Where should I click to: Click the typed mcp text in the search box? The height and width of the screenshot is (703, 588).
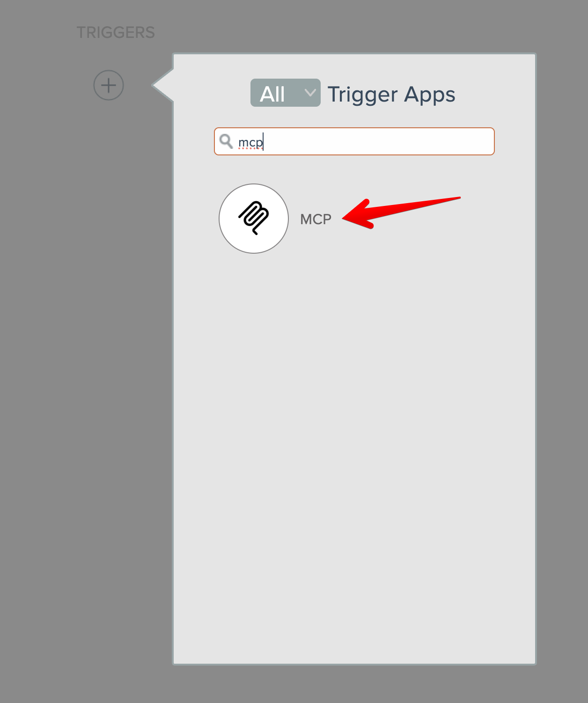[x=250, y=142]
